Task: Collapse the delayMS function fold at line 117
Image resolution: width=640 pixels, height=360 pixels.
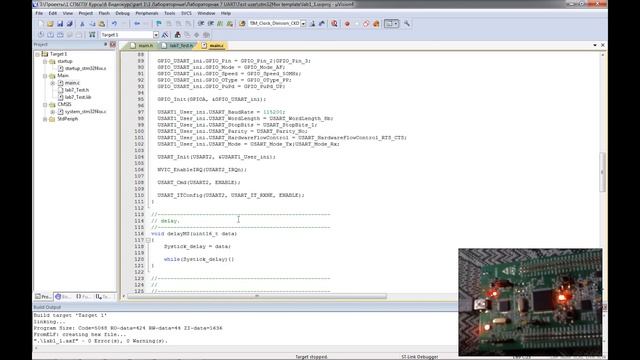Action: pos(148,240)
